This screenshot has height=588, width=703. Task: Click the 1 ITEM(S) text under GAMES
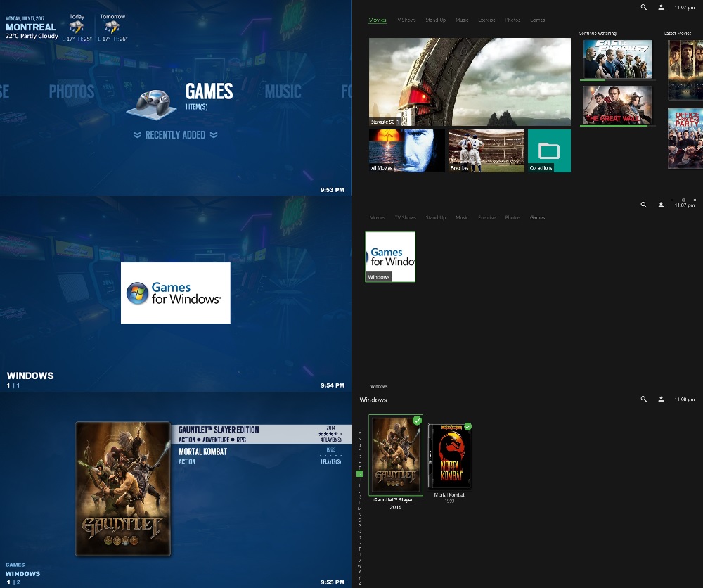[196, 107]
